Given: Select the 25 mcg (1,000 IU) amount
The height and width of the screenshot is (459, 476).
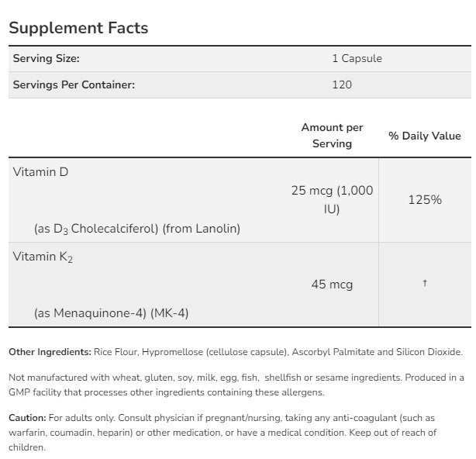Looking at the screenshot, I should pyautogui.click(x=332, y=199).
